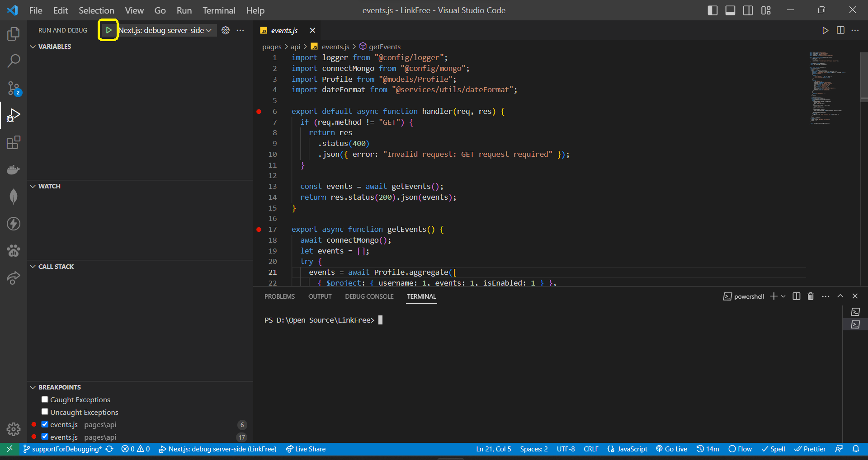Enable Uncaught Exceptions breakpoint checkbox
Viewport: 868px width, 460px height.
click(45, 412)
